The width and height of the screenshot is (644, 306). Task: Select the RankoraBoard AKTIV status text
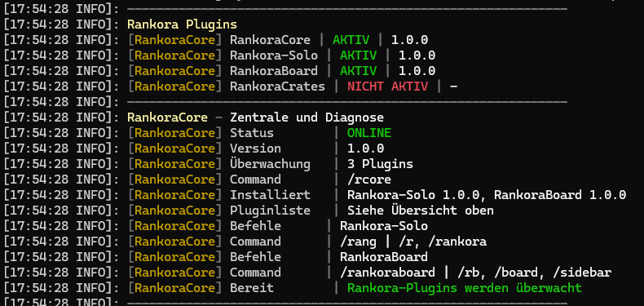click(x=358, y=71)
